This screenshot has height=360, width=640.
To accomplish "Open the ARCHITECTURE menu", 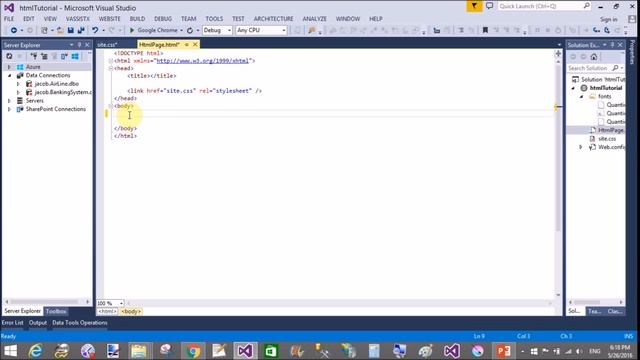I will pyautogui.click(x=273, y=19).
